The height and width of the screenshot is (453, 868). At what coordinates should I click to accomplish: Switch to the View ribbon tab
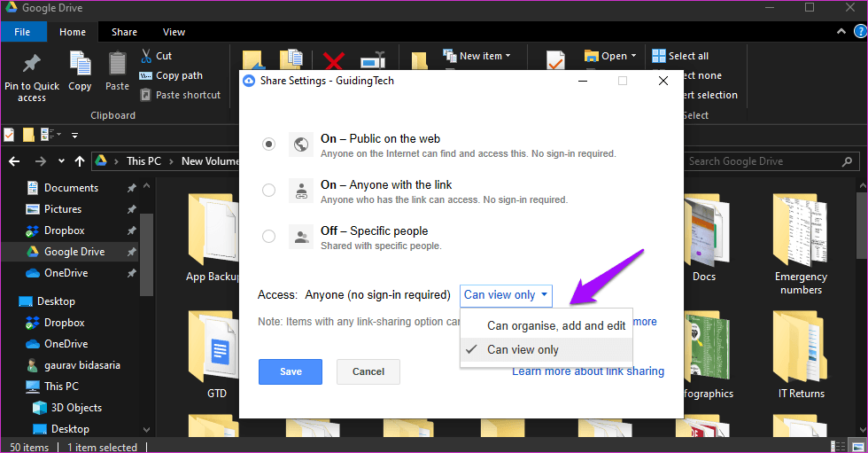click(x=174, y=32)
